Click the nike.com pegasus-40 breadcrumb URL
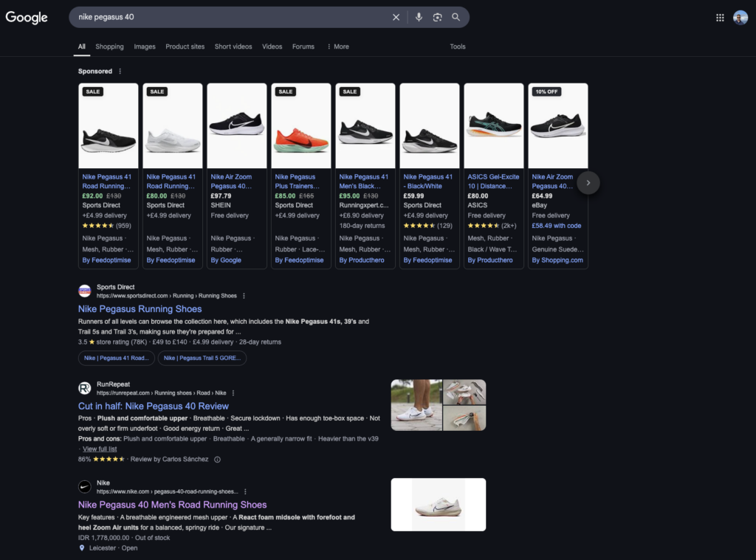 [x=168, y=491]
